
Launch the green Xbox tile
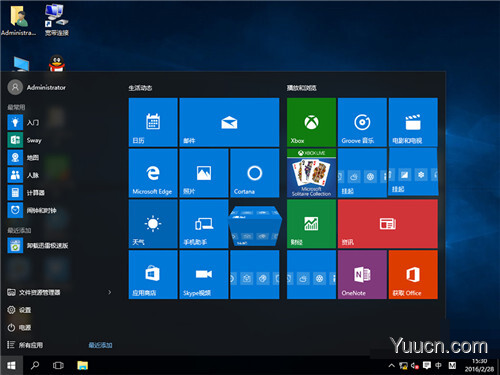pos(311,122)
